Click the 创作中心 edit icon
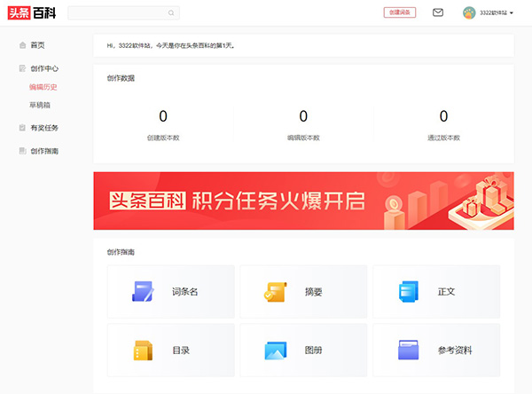Viewport: 532px width, 394px height. (x=22, y=68)
